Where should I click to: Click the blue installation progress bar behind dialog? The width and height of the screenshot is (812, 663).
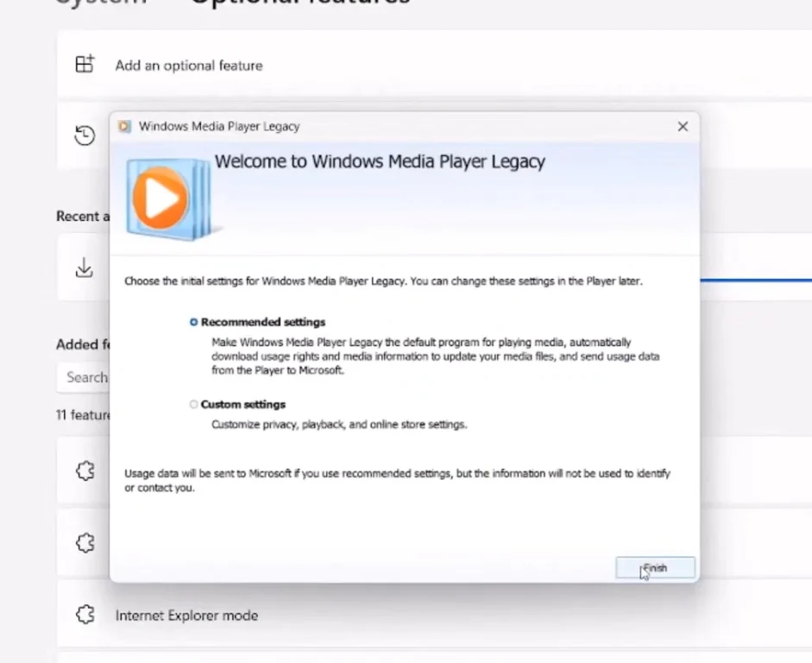756,281
